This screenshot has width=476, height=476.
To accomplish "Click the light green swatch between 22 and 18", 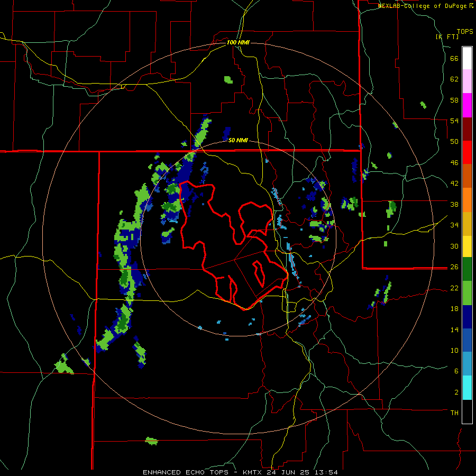I will tap(467, 293).
